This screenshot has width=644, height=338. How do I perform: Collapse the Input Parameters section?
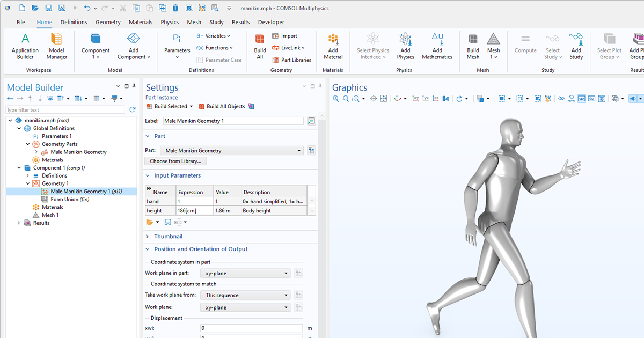click(147, 175)
